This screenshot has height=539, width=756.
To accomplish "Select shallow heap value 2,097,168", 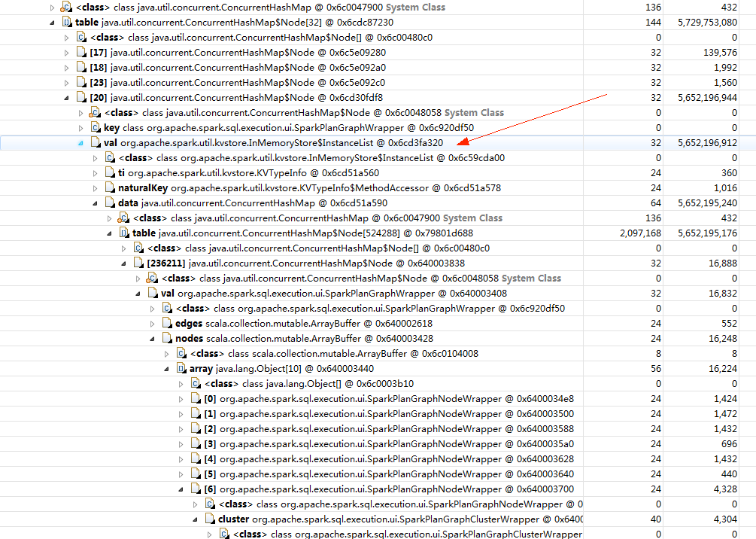I will pos(640,233).
